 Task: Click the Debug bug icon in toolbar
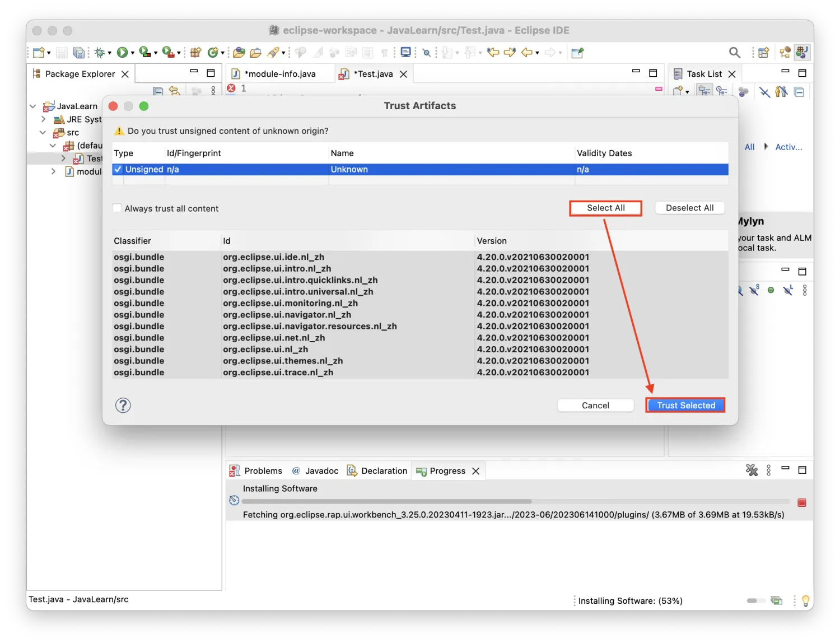(100, 53)
